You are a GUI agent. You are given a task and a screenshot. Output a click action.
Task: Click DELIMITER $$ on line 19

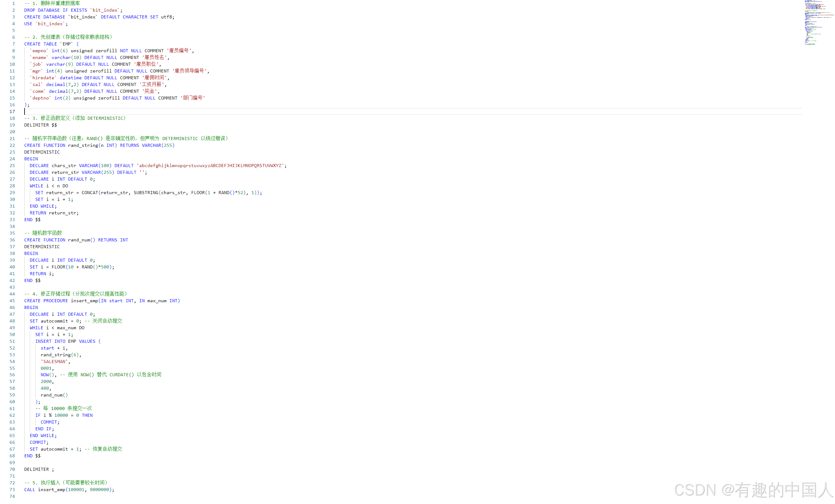click(40, 125)
